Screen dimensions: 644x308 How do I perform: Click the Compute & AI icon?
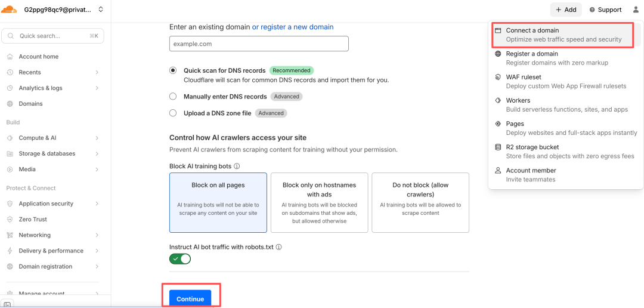10,138
